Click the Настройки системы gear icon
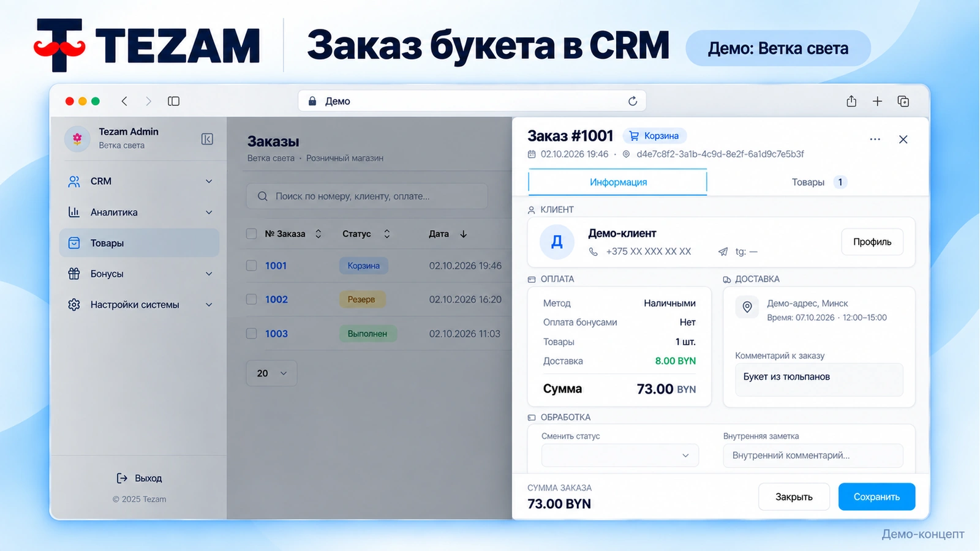 point(74,304)
